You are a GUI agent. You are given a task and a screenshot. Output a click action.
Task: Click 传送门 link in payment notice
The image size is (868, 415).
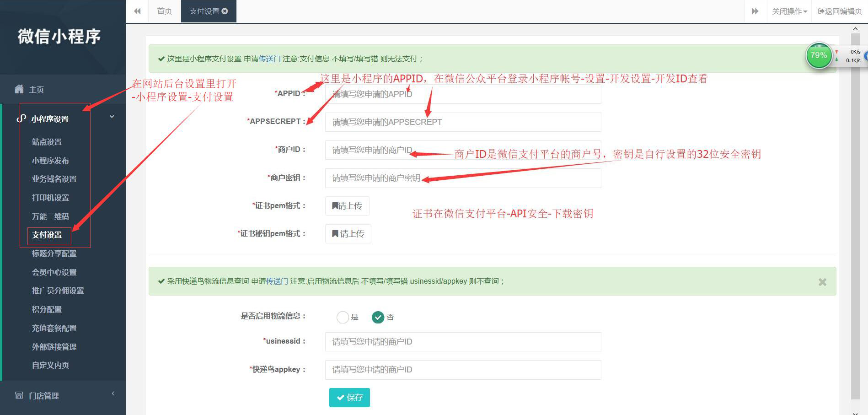click(x=270, y=59)
